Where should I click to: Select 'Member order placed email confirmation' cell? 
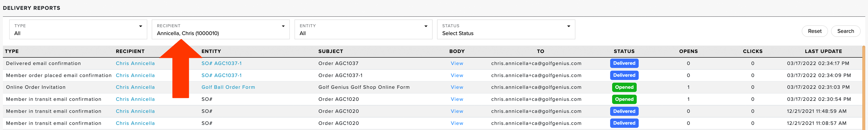[59, 75]
